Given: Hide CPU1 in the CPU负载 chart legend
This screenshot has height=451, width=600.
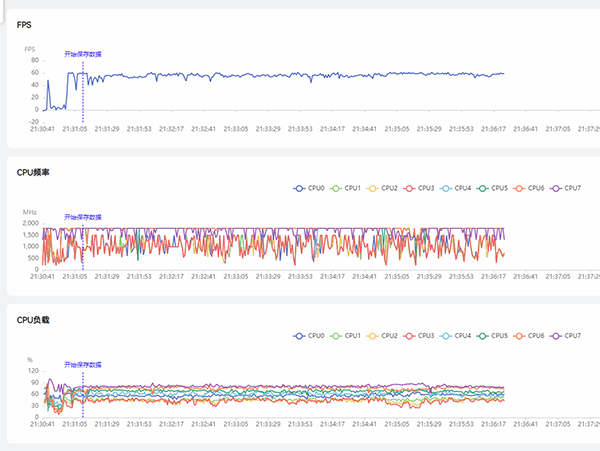Looking at the screenshot, I should coord(344,336).
